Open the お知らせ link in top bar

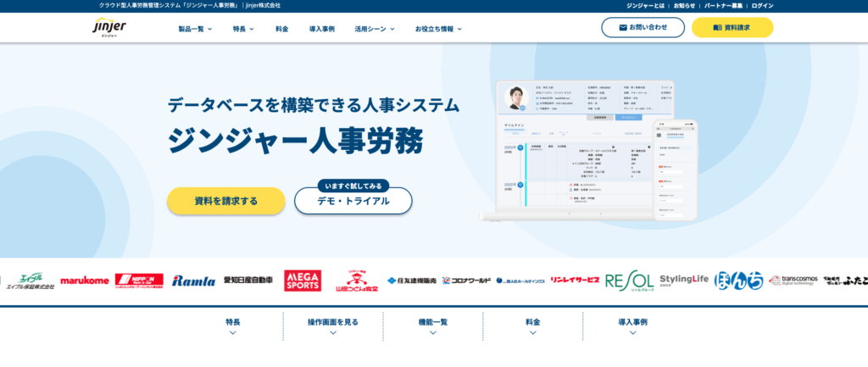(x=684, y=6)
